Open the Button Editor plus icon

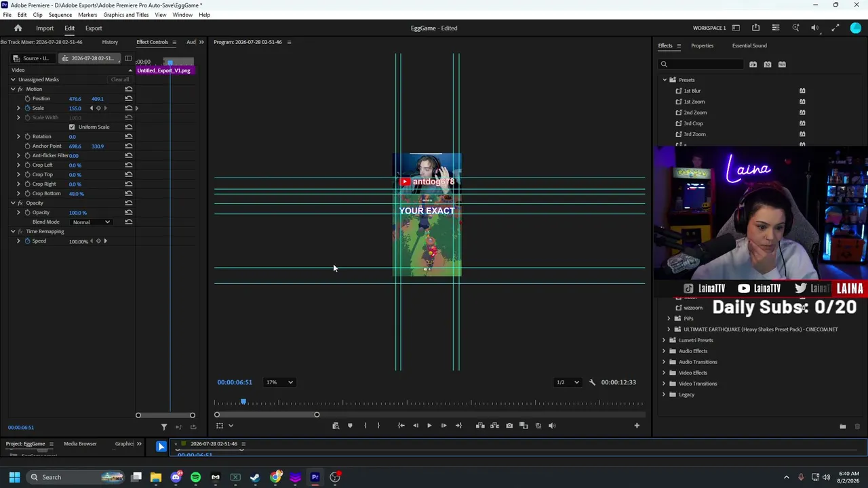coord(637,426)
